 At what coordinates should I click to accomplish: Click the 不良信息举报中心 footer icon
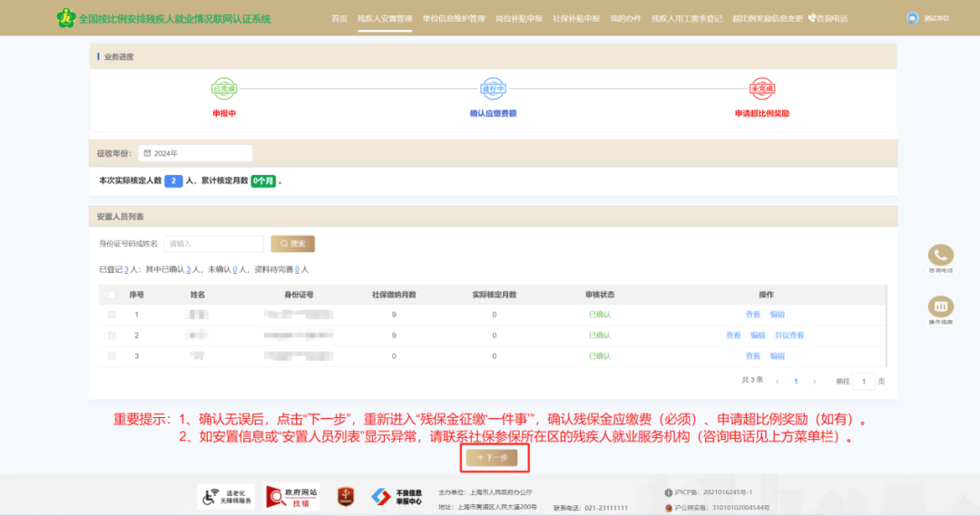pyautogui.click(x=397, y=497)
